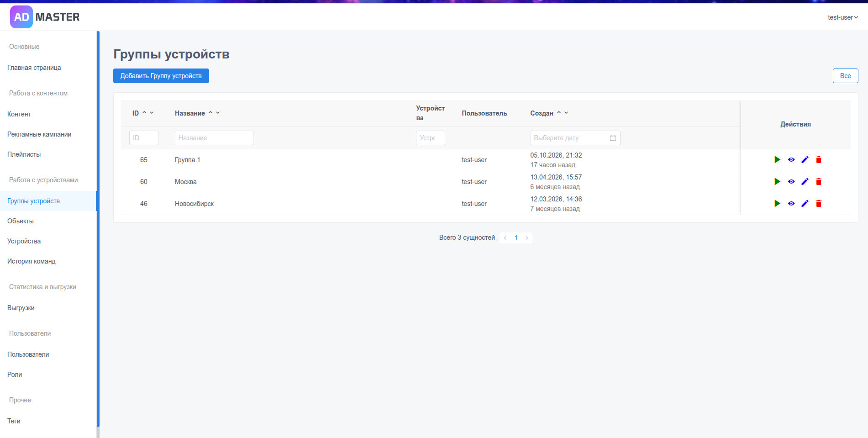View the Новосибирск group details
The height and width of the screenshot is (438, 868).
click(x=791, y=203)
